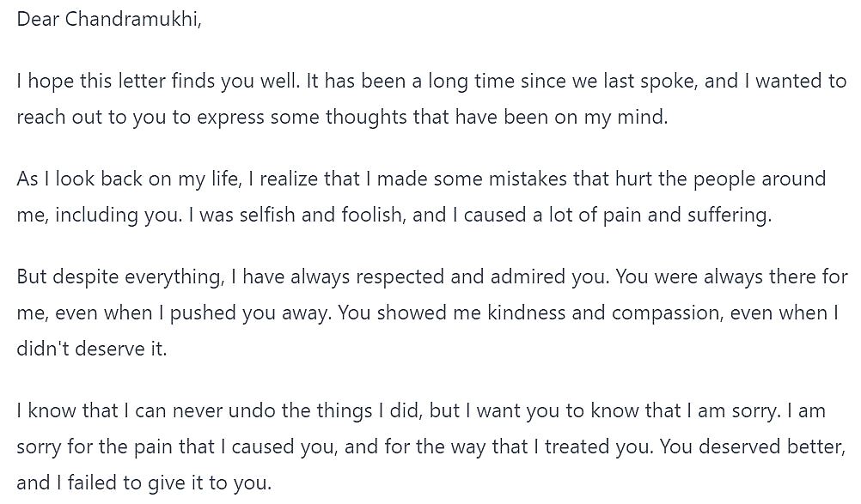The image size is (861, 504).
Task: Click the words 'You deserved better'
Action: click(751, 447)
